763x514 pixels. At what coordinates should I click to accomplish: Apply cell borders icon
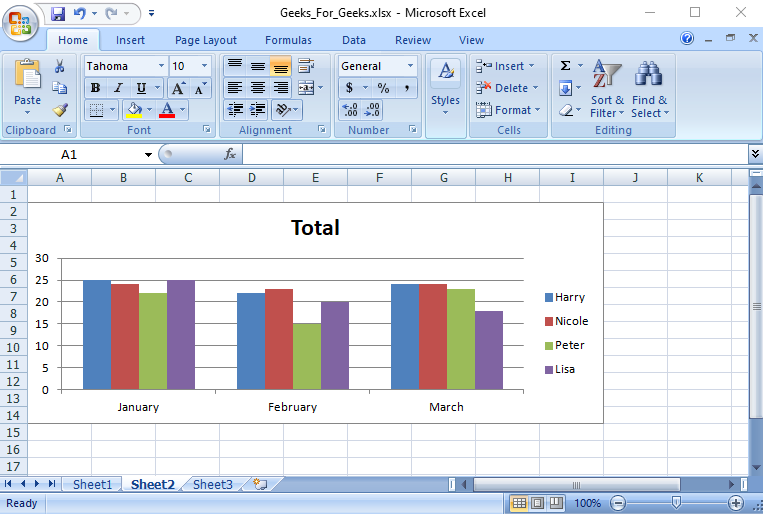point(96,110)
